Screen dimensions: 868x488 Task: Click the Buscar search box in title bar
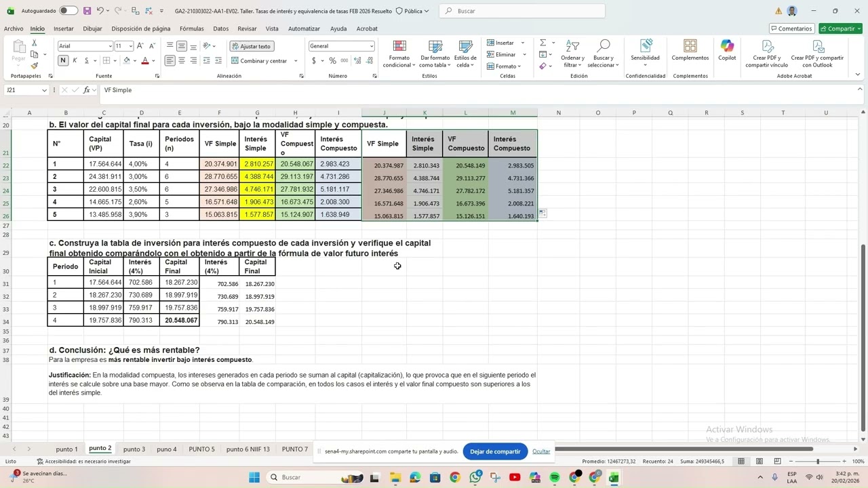[x=522, y=11]
